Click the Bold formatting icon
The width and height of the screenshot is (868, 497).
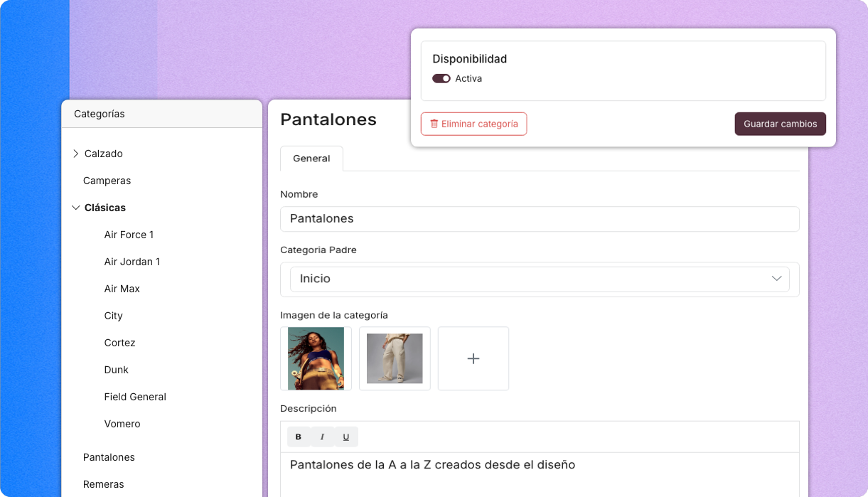(299, 437)
